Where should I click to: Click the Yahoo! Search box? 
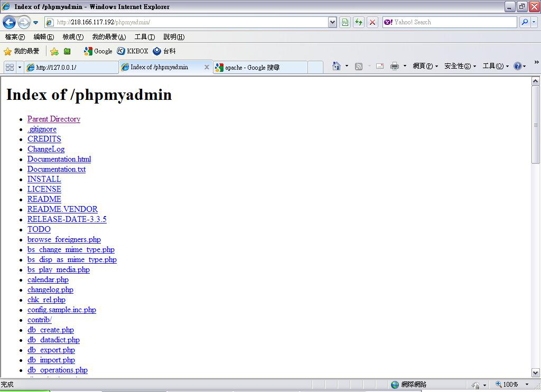point(450,22)
